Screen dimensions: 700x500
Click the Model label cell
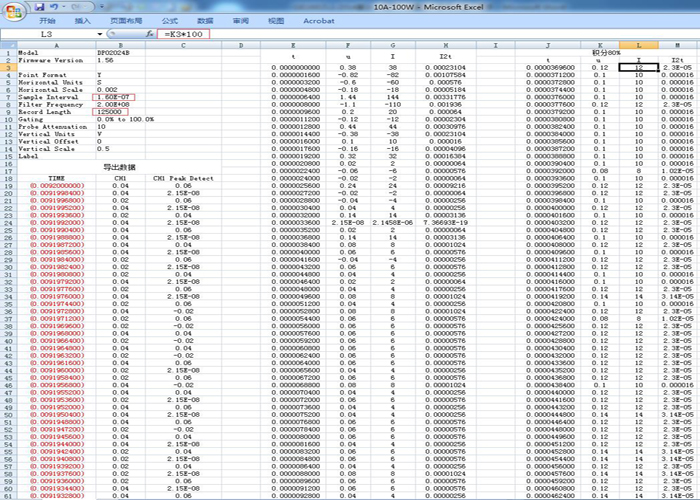click(x=57, y=53)
